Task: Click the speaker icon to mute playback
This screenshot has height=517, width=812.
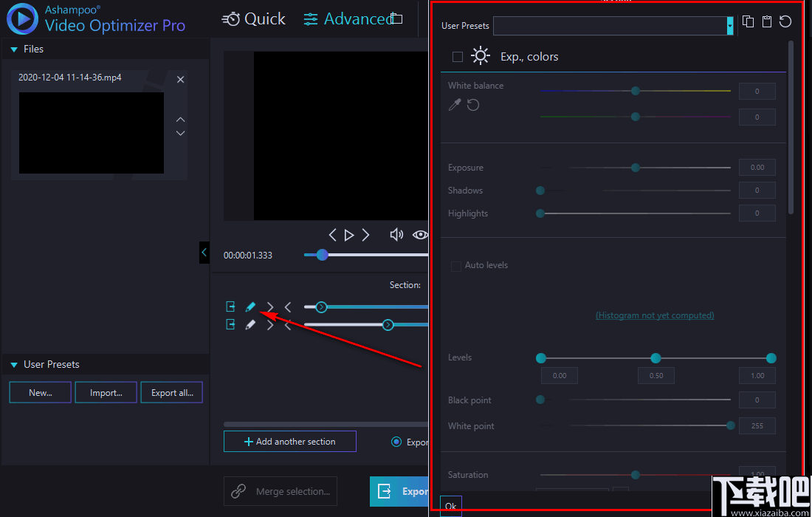Action: click(396, 234)
